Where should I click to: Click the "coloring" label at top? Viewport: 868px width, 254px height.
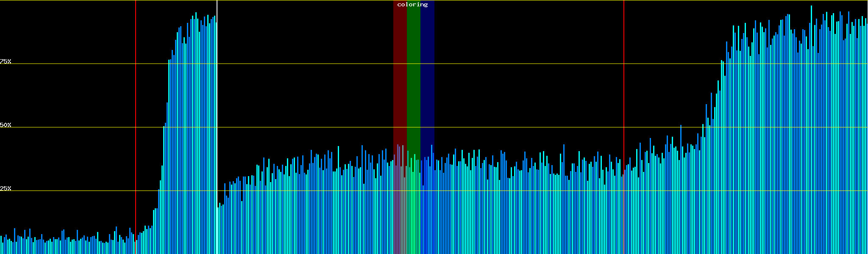pos(412,5)
